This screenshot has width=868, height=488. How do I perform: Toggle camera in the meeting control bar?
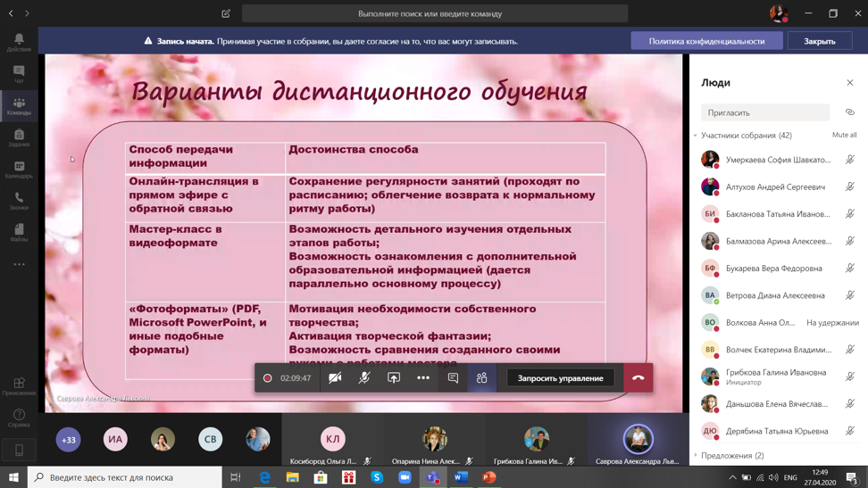[x=335, y=378]
